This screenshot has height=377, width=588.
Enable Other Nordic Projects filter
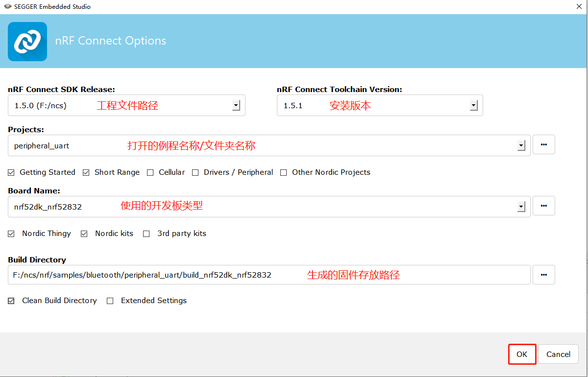[x=283, y=172]
